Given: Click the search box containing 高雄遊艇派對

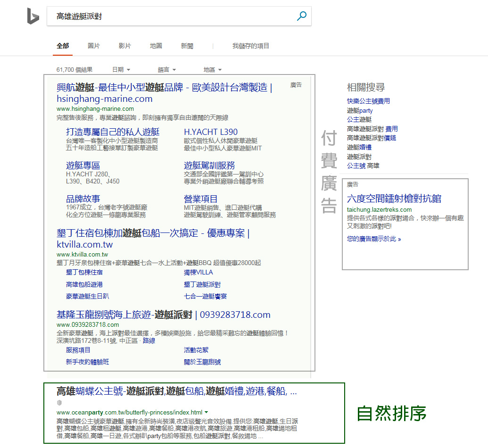Looking at the screenshot, I should coord(179,16).
